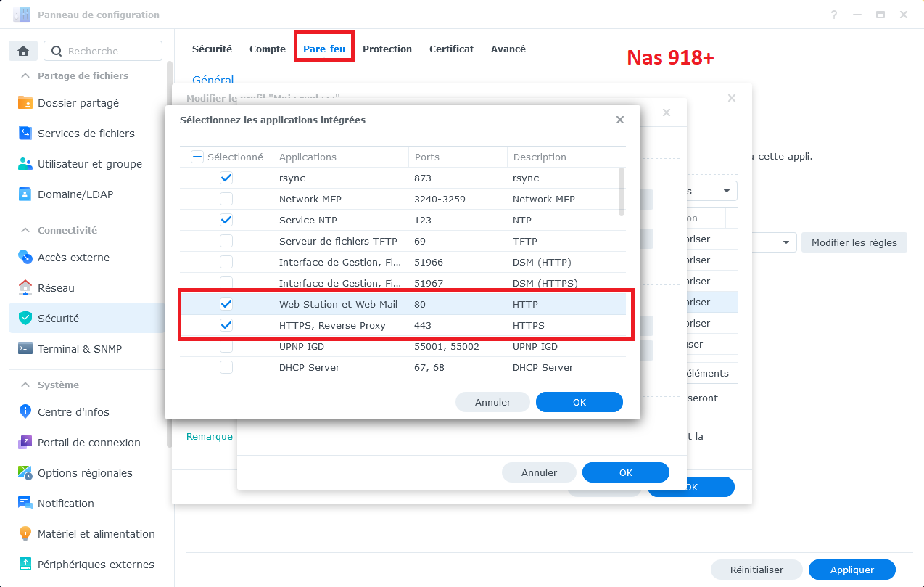Switch to the Avancé tab
This screenshot has height=587, width=924.
tap(508, 49)
